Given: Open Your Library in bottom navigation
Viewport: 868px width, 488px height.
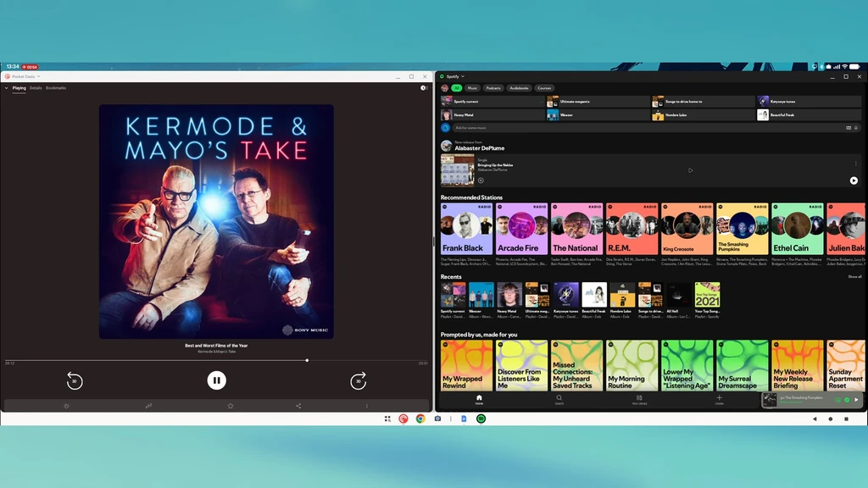Looking at the screenshot, I should pyautogui.click(x=639, y=400).
